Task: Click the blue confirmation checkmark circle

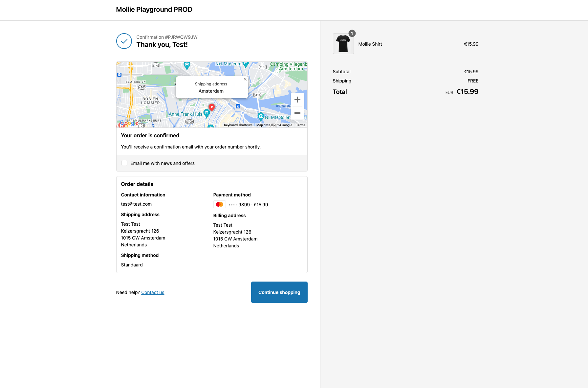Action: tap(124, 41)
